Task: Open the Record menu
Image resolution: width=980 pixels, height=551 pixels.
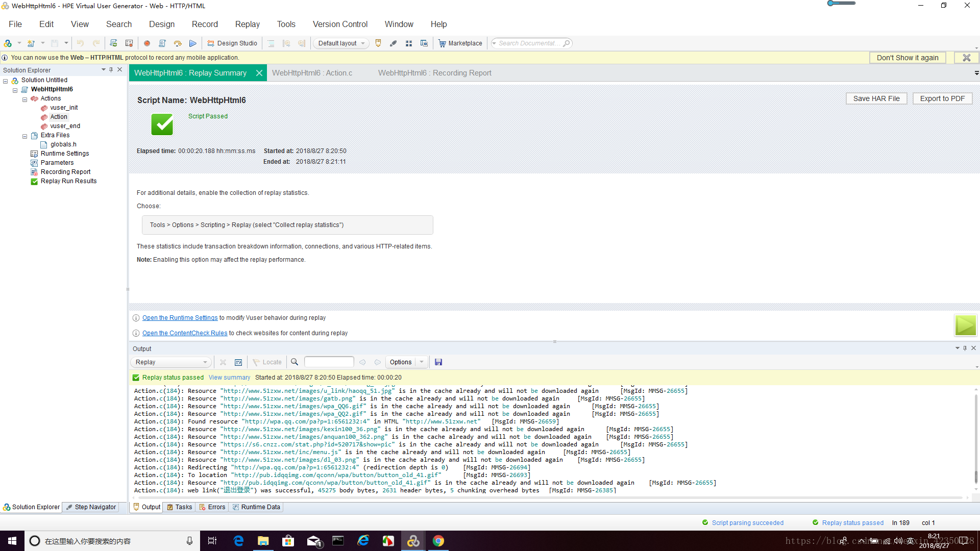Action: pos(205,24)
